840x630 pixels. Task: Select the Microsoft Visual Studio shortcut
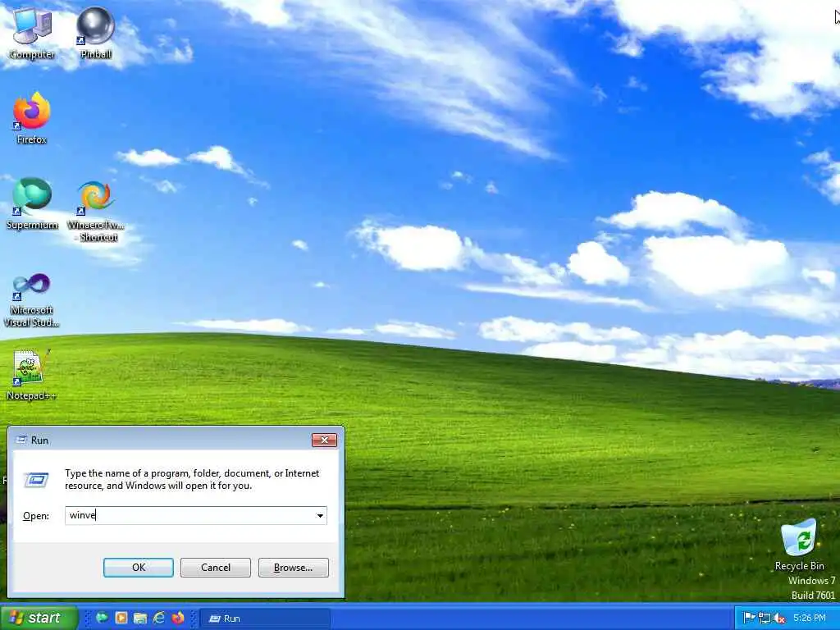pyautogui.click(x=32, y=300)
